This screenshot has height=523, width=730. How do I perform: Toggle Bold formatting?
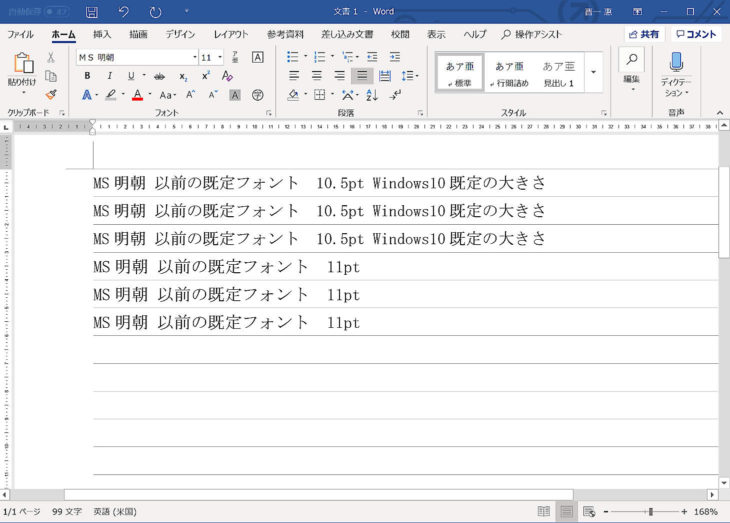pos(87,76)
